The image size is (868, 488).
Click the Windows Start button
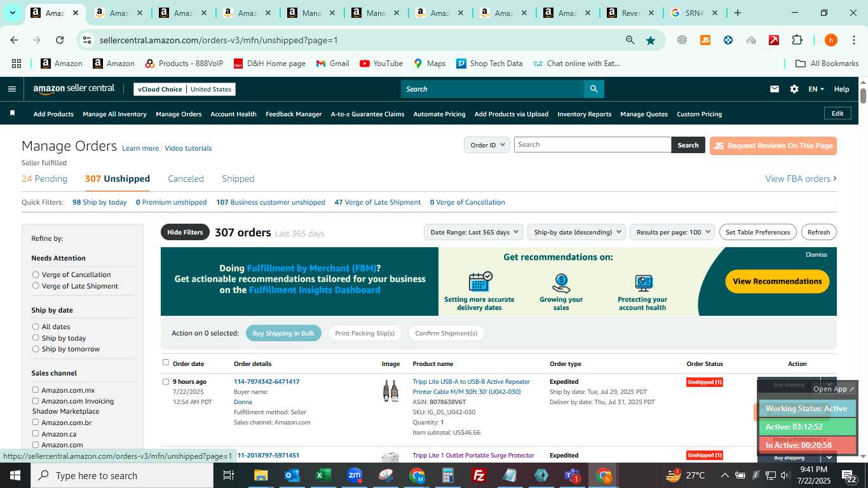coord(15,475)
